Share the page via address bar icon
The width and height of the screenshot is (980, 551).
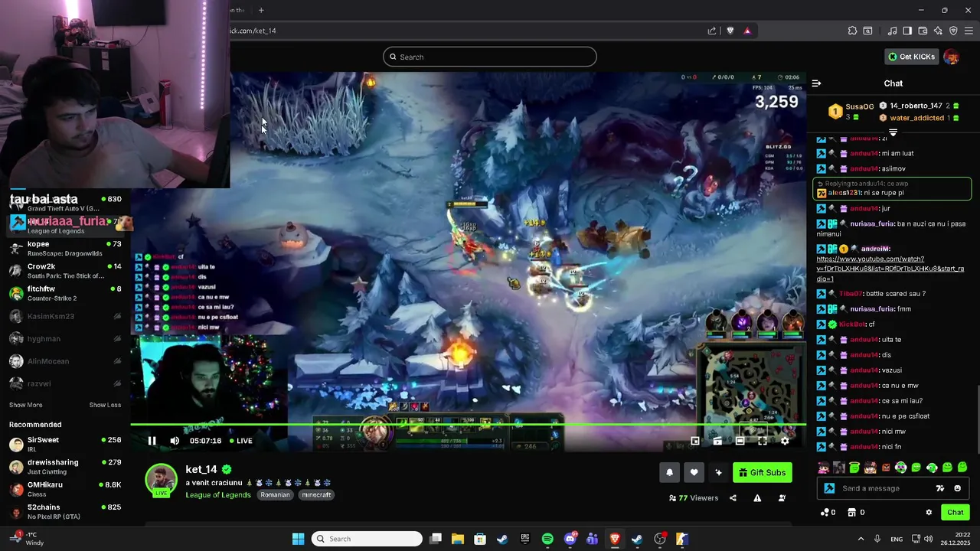point(712,31)
